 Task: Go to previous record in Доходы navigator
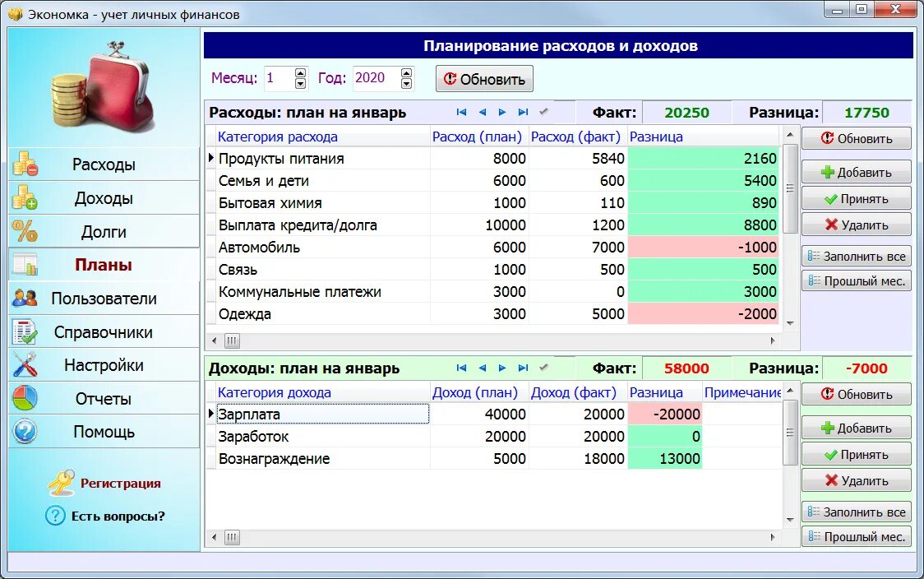point(482,368)
